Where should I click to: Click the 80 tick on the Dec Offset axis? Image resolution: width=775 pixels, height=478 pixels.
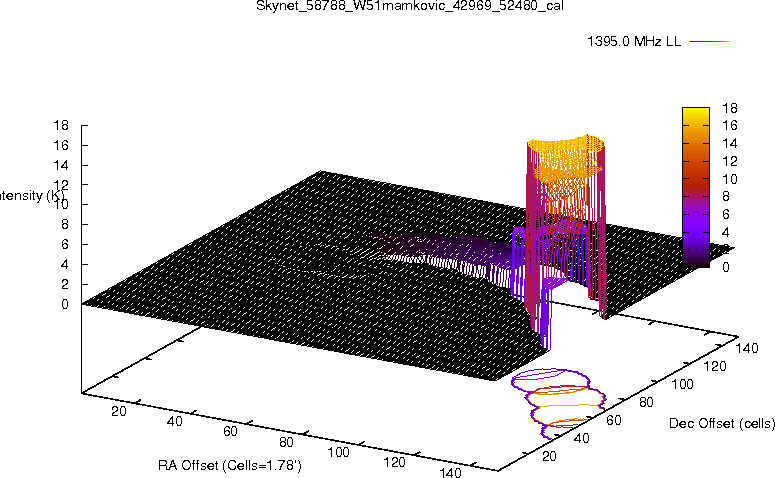pyautogui.click(x=646, y=402)
